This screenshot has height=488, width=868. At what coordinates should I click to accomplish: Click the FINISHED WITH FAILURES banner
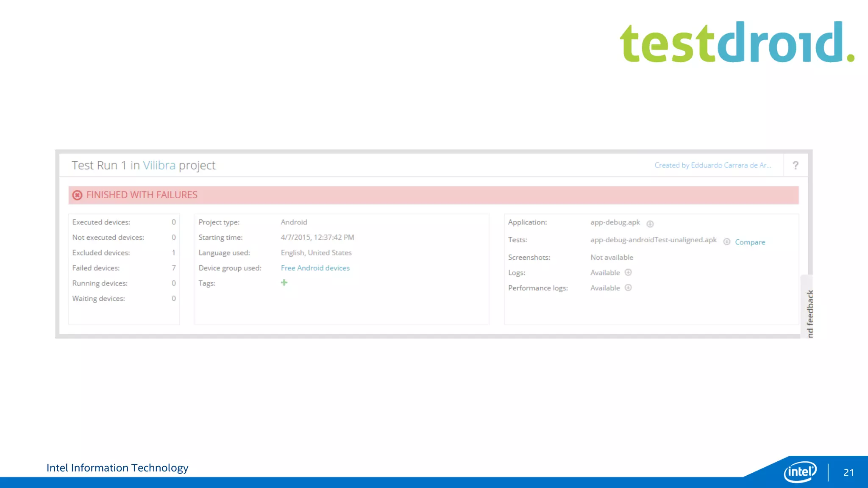[433, 195]
